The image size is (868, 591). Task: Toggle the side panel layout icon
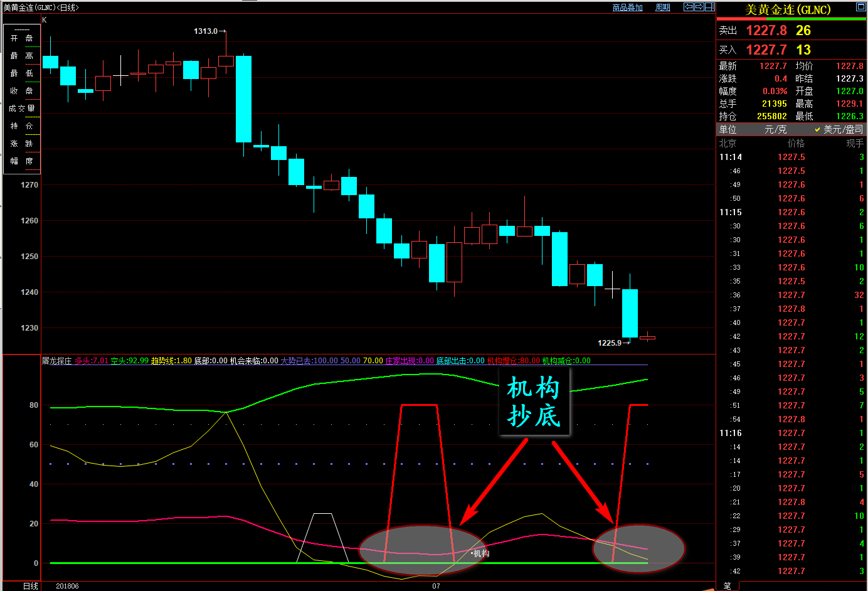coord(709,7)
